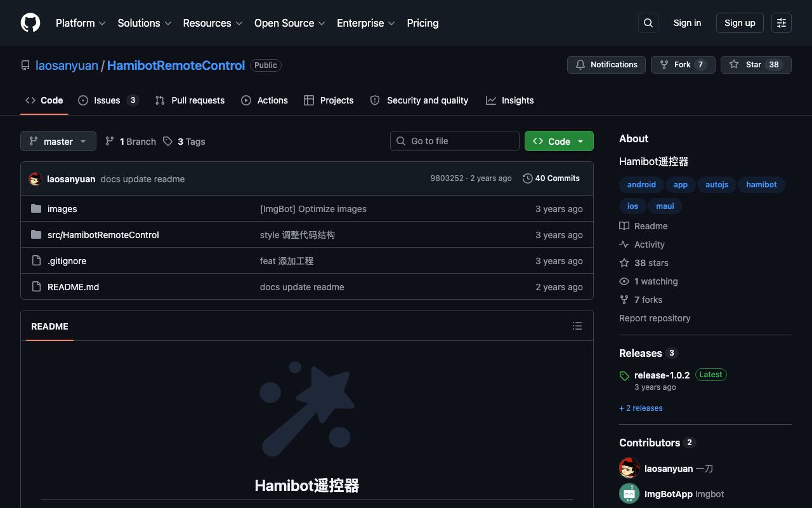
Task: Expand the Solutions menu
Action: 145,23
